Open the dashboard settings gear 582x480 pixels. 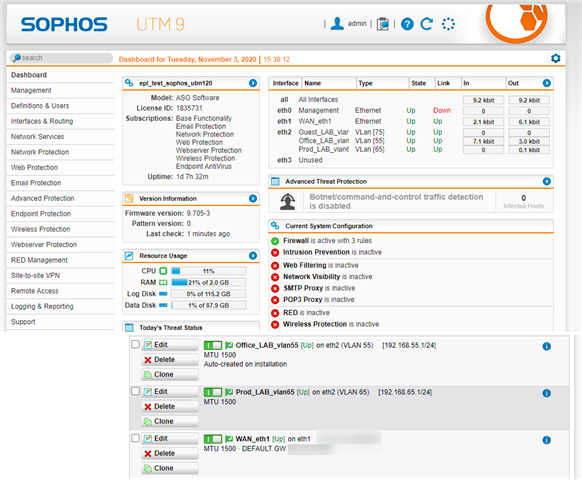coord(555,58)
